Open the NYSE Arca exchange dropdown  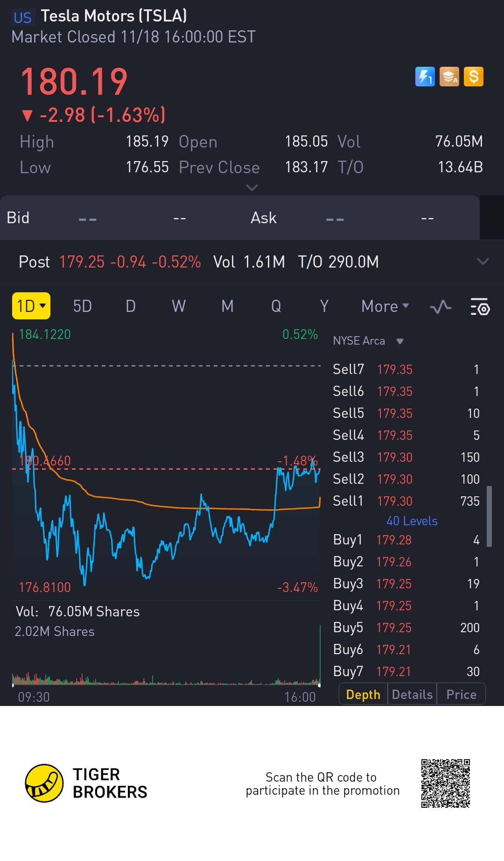(368, 341)
